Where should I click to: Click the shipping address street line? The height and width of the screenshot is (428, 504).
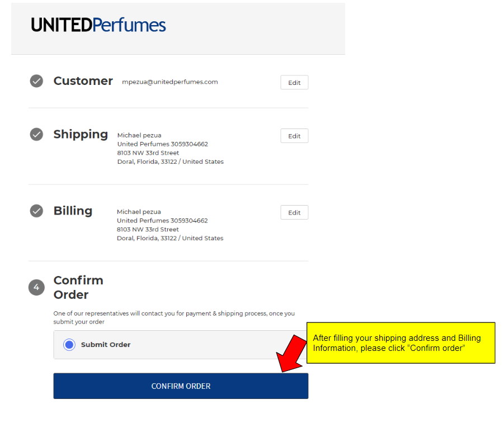[x=148, y=153]
